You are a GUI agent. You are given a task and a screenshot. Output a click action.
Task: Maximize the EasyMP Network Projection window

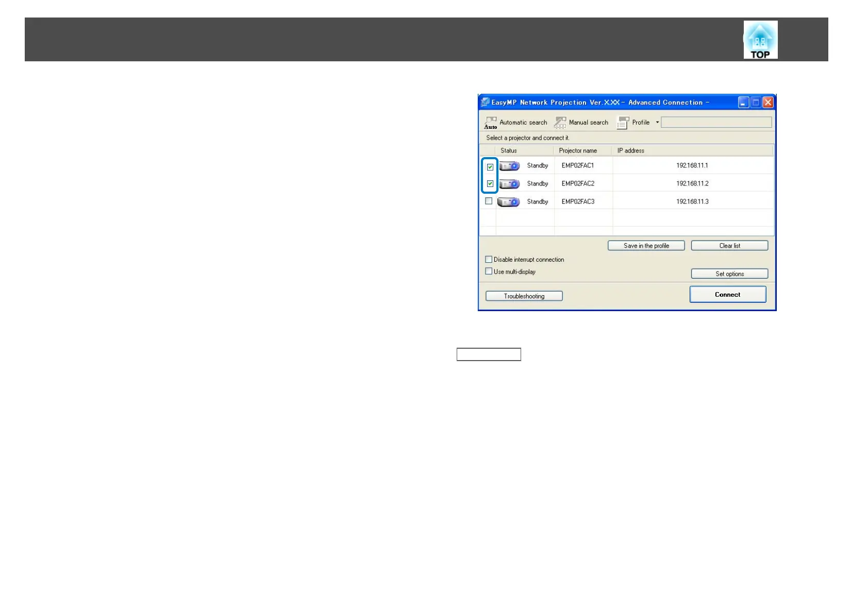click(756, 103)
